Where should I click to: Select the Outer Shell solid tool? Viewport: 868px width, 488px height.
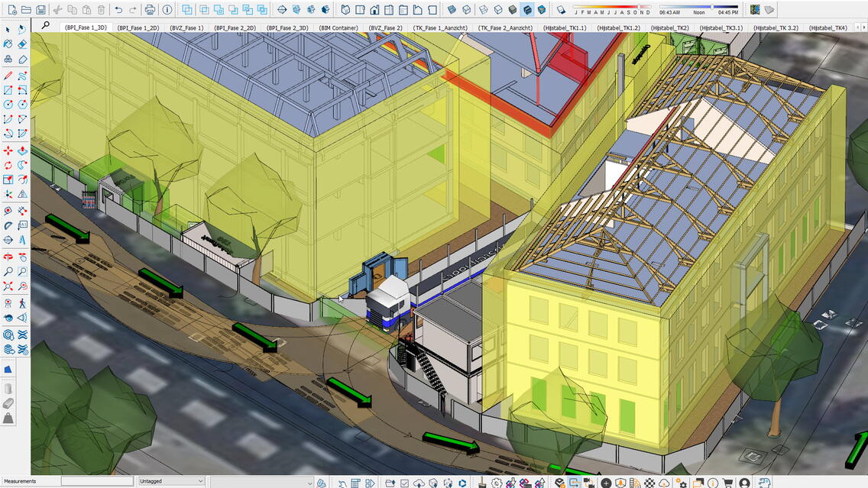pyautogui.click(x=187, y=10)
